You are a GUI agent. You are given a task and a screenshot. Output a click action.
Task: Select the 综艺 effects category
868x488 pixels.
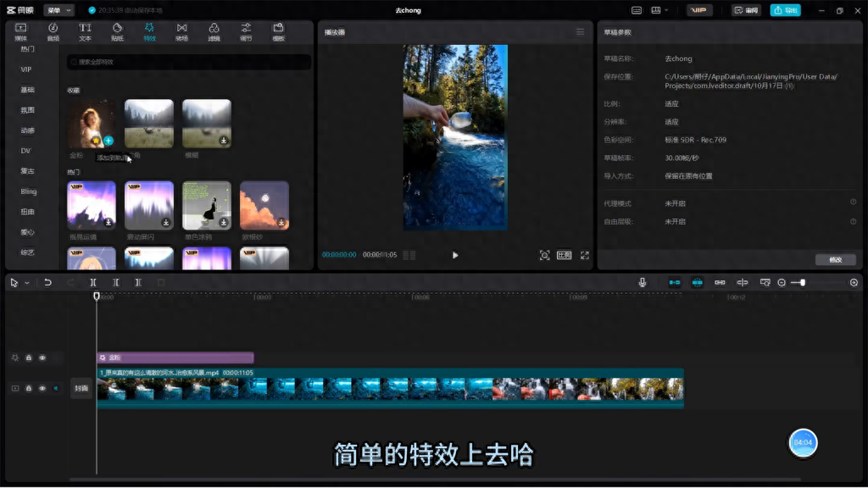[27, 252]
